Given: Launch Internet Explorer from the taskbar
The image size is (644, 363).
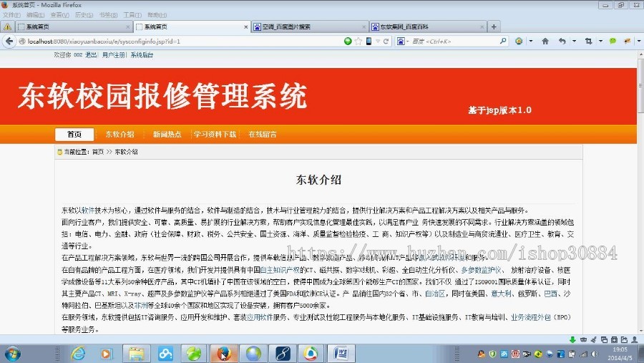Looking at the screenshot, I should point(78,354).
